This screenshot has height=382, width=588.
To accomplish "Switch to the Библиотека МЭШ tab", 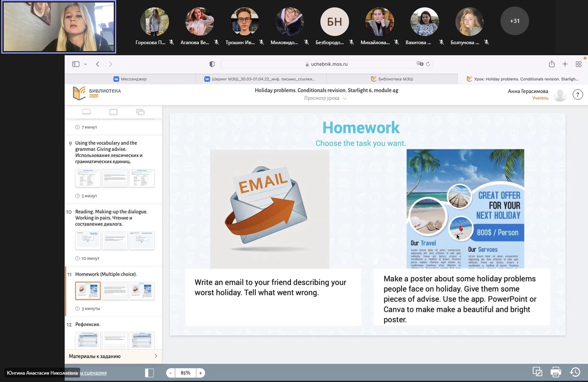I will [392, 79].
